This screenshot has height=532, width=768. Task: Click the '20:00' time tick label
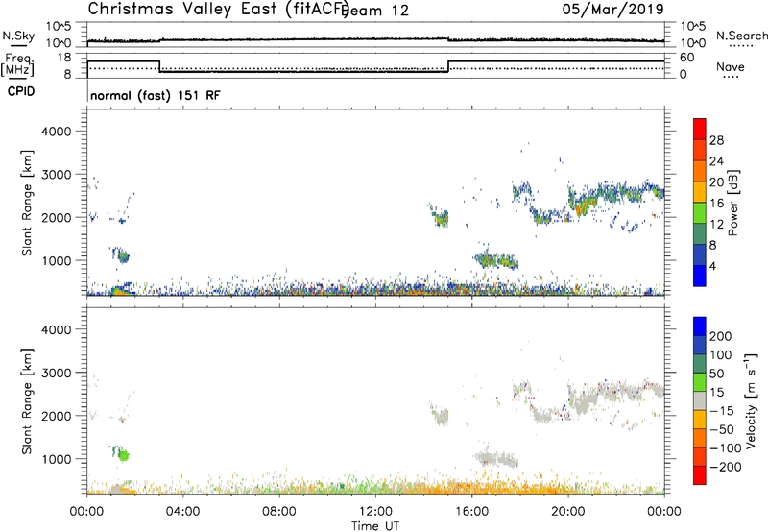tap(567, 512)
